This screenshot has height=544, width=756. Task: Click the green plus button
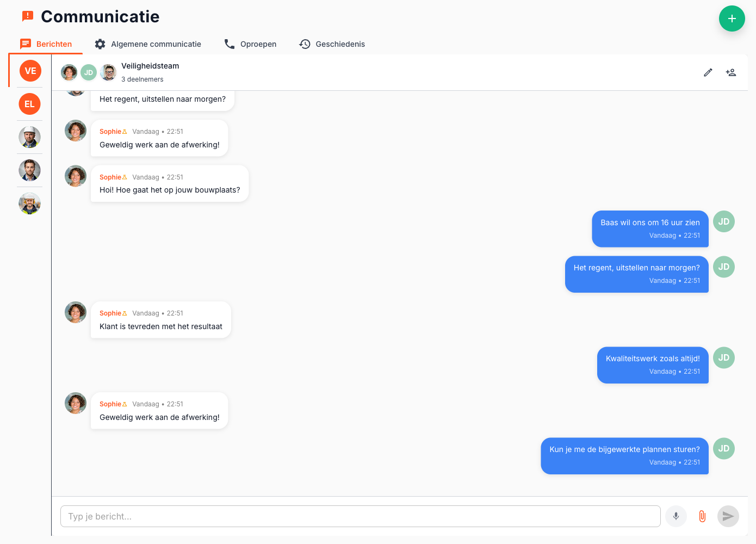click(732, 18)
